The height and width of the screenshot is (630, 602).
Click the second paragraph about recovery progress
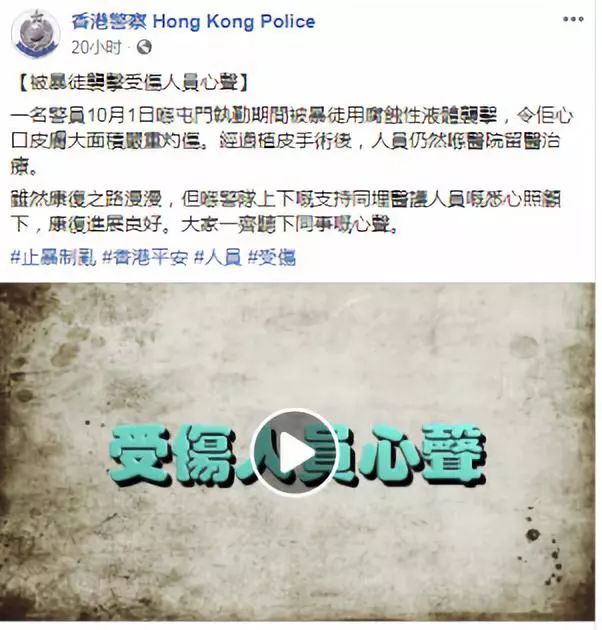(x=286, y=212)
